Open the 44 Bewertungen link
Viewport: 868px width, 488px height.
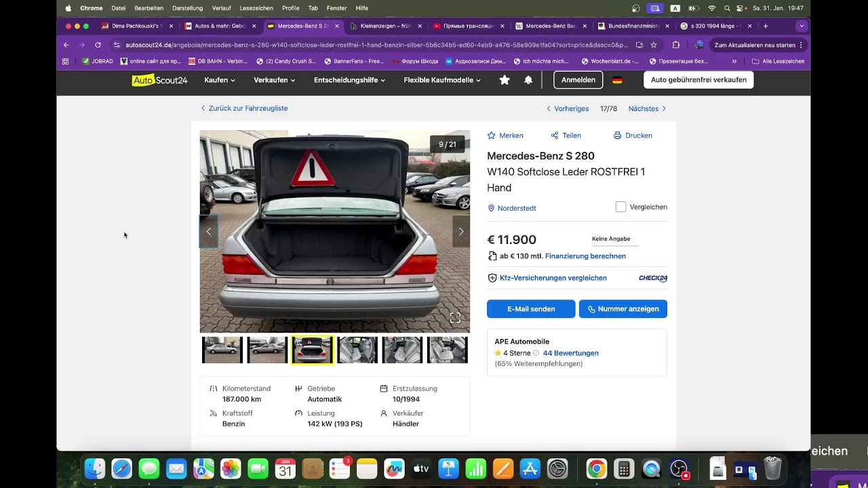pyautogui.click(x=570, y=353)
